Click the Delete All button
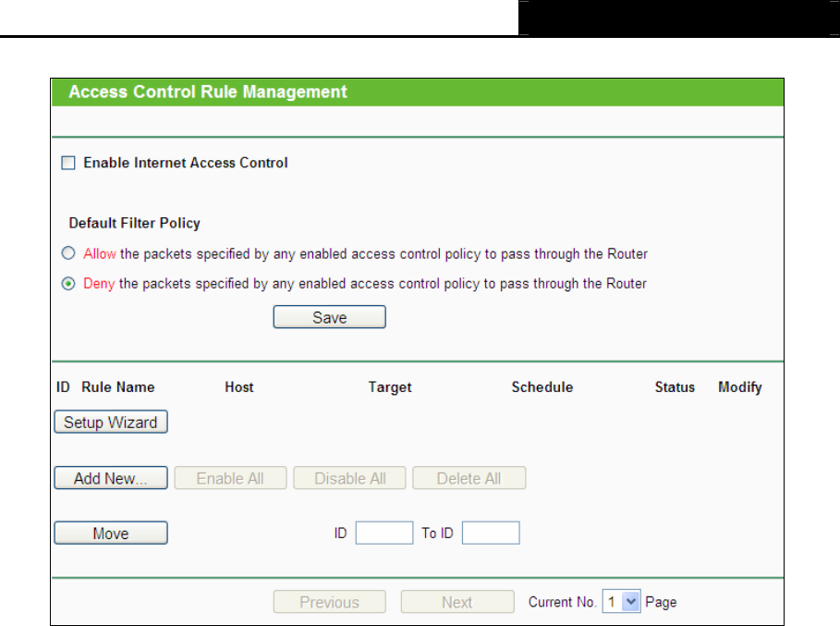 pos(469,477)
